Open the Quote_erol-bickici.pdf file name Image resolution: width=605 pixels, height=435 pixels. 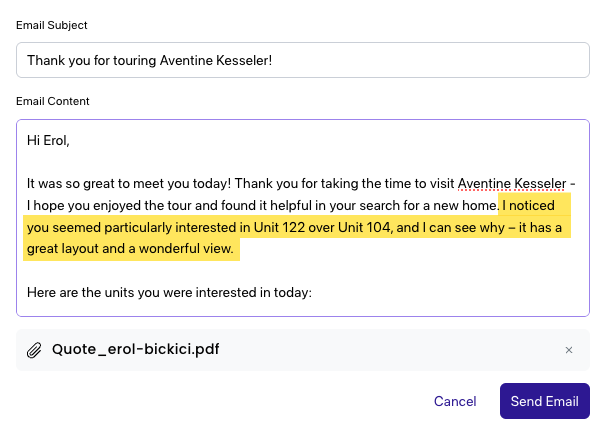[136, 349]
